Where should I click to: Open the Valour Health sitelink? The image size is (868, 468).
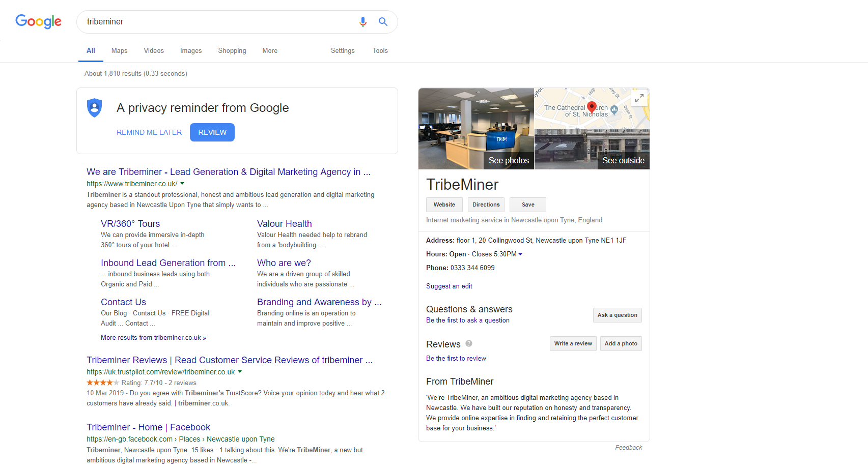[x=285, y=224]
